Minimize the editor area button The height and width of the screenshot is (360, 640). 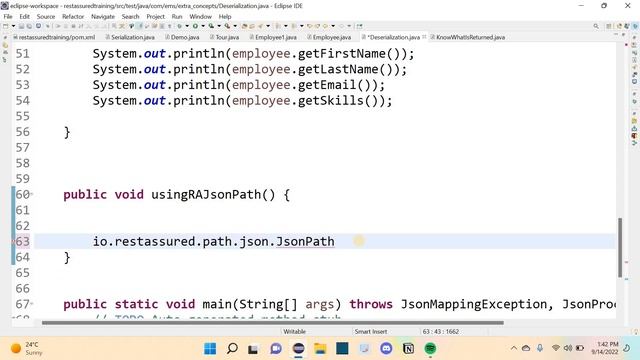coord(616,35)
